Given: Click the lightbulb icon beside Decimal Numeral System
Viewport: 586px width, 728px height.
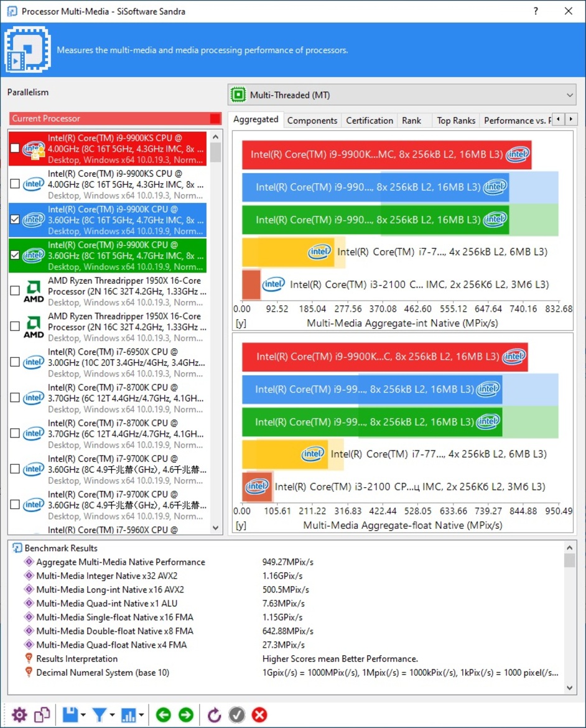Looking at the screenshot, I should (29, 672).
